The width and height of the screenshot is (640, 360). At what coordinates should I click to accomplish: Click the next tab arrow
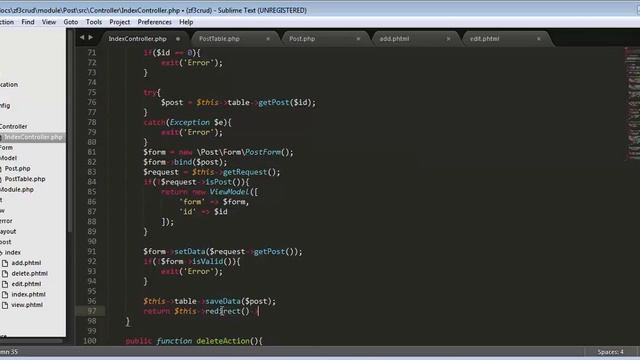coord(91,38)
